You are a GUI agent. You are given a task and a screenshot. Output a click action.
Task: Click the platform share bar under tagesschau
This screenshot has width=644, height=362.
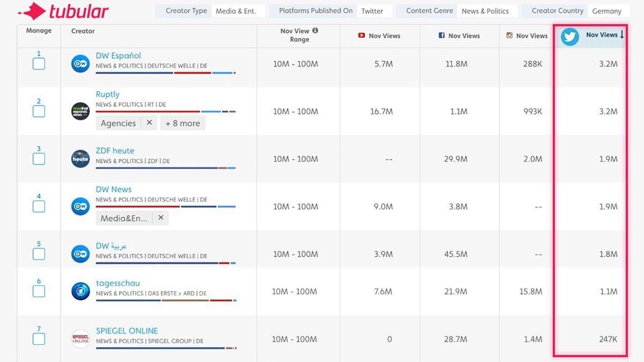coord(166,300)
